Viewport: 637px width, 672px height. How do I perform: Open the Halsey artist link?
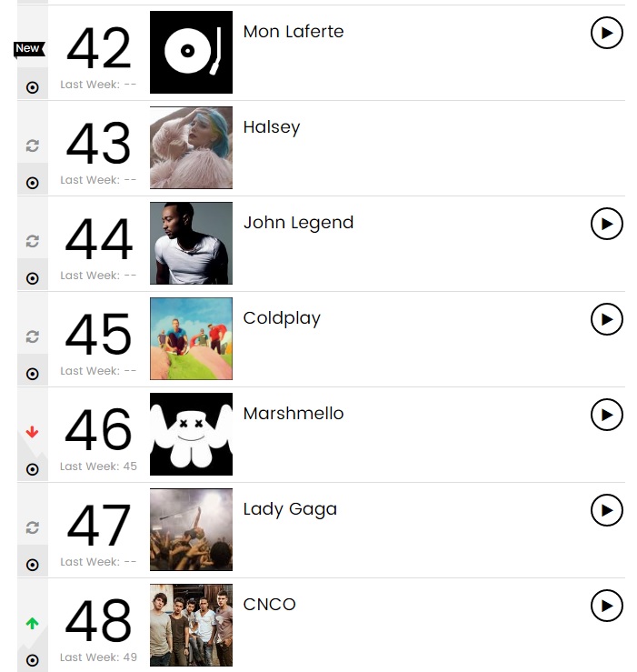(x=271, y=127)
